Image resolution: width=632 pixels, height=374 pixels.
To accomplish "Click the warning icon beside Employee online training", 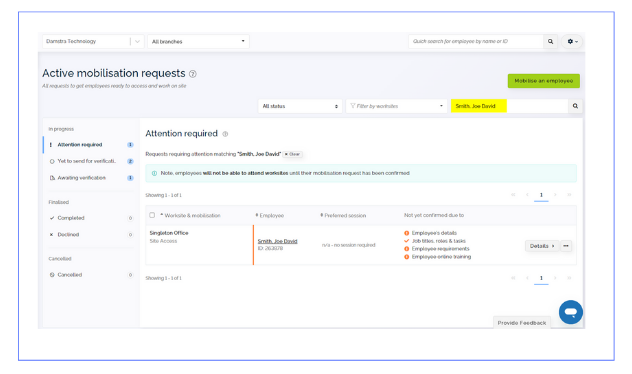I will [x=406, y=257].
